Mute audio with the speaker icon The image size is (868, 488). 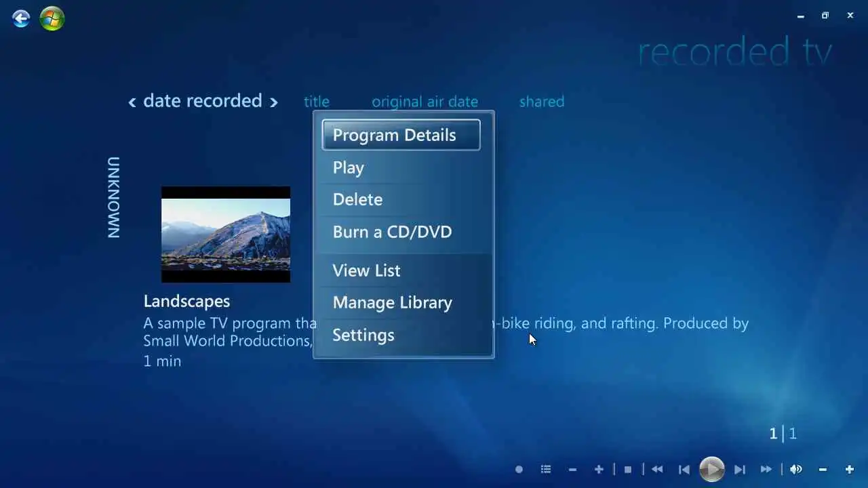coord(796,469)
